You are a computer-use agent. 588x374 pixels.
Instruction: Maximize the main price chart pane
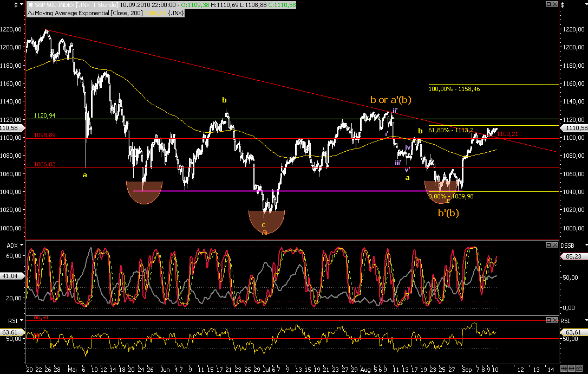[548, 4]
